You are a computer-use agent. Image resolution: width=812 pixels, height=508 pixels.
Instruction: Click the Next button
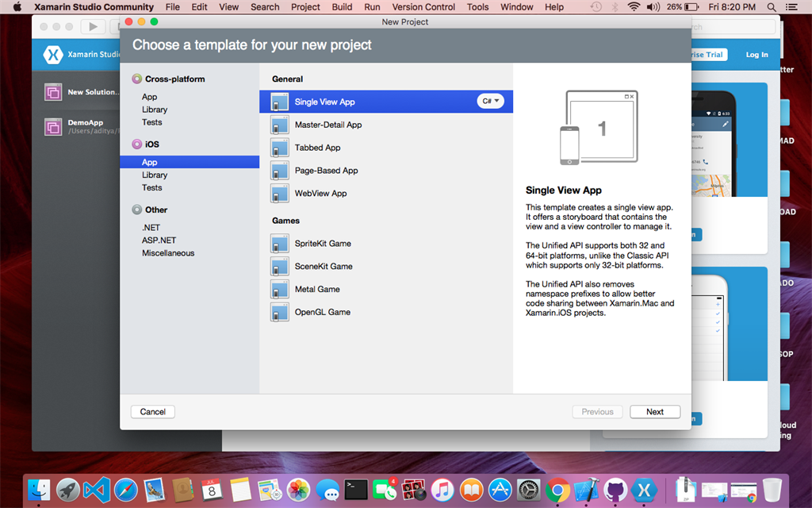tap(655, 412)
